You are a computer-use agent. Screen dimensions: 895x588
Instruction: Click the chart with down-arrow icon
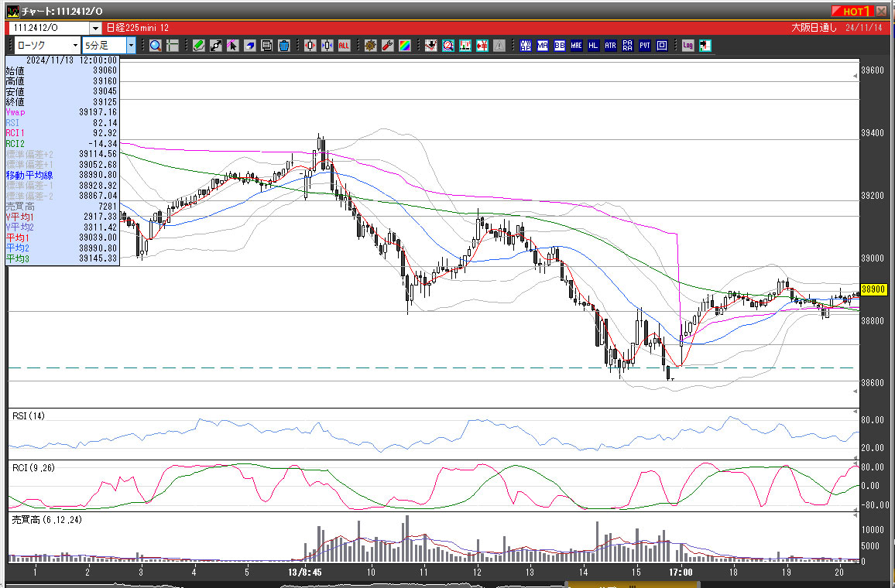pyautogui.click(x=431, y=46)
